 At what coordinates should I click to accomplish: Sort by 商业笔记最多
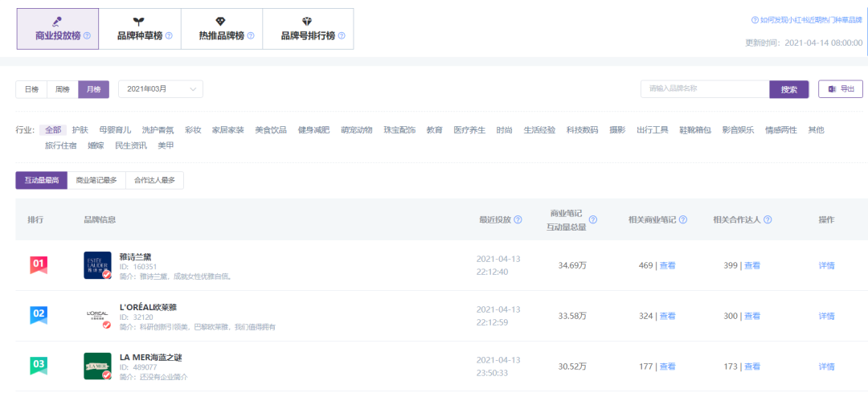96,181
